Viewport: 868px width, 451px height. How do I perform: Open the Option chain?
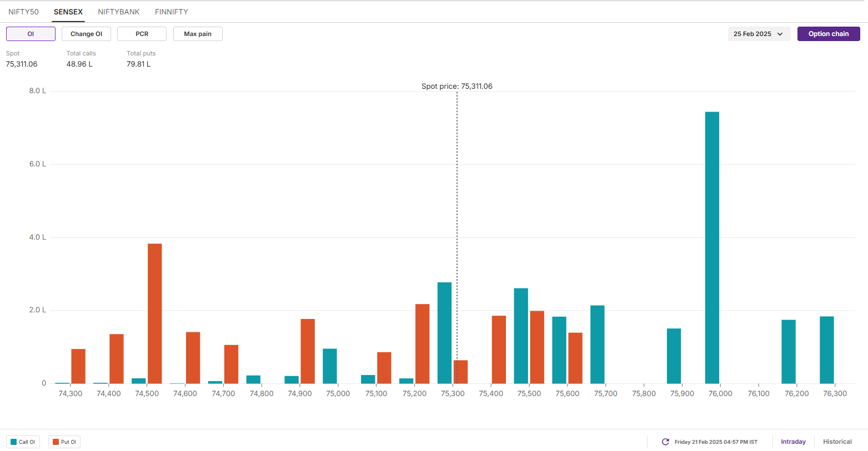coord(829,34)
